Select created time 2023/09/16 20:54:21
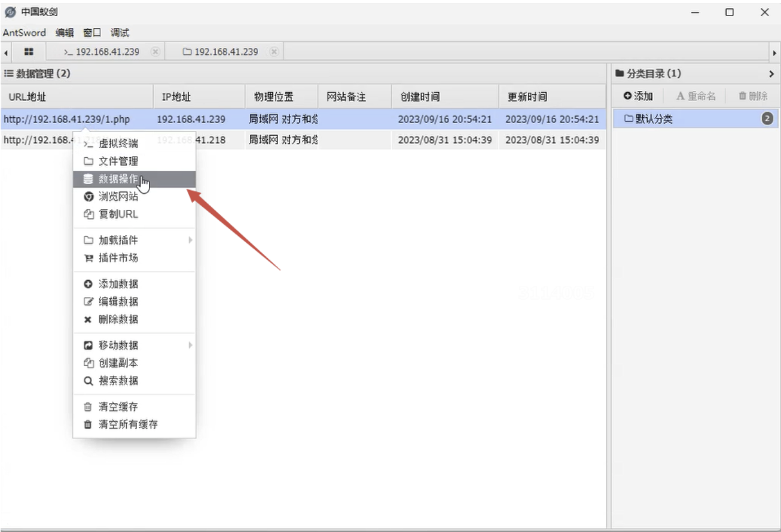The height and width of the screenshot is (532, 781). point(445,119)
